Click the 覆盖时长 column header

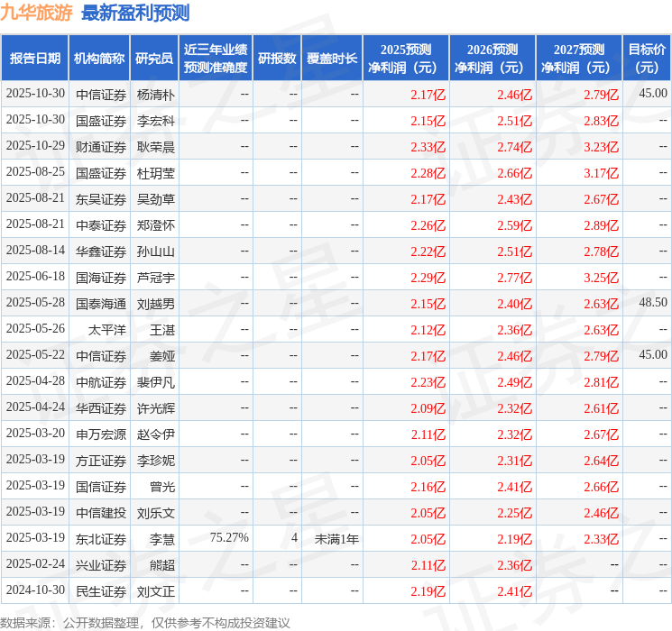[x=332, y=59]
